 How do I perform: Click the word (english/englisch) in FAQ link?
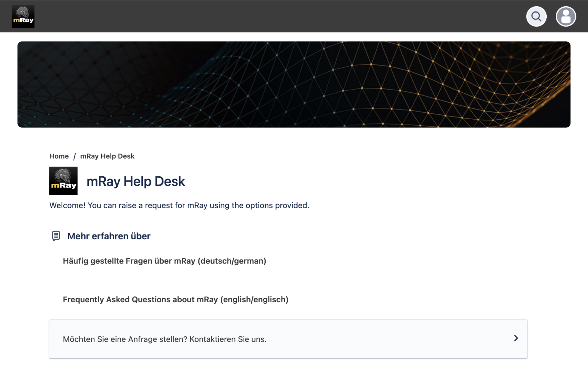pyautogui.click(x=254, y=300)
